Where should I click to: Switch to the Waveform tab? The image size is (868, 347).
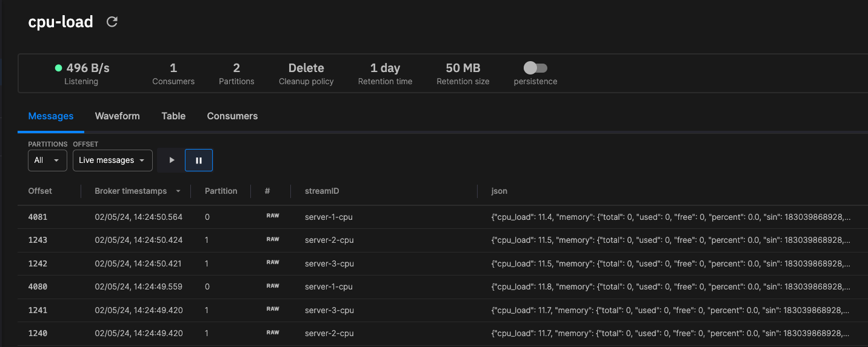coord(118,116)
